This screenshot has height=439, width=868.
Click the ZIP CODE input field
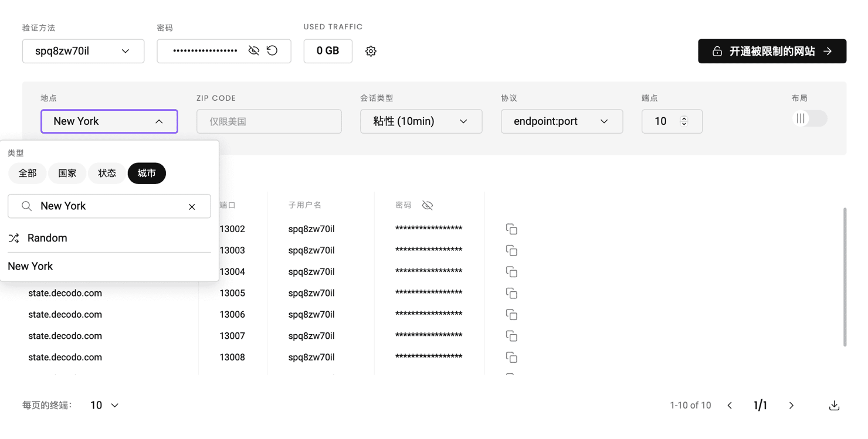pyautogui.click(x=269, y=121)
